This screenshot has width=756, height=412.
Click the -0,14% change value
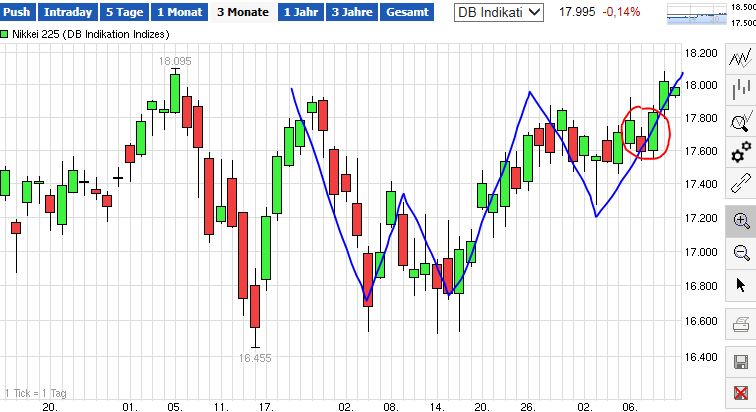(x=621, y=12)
